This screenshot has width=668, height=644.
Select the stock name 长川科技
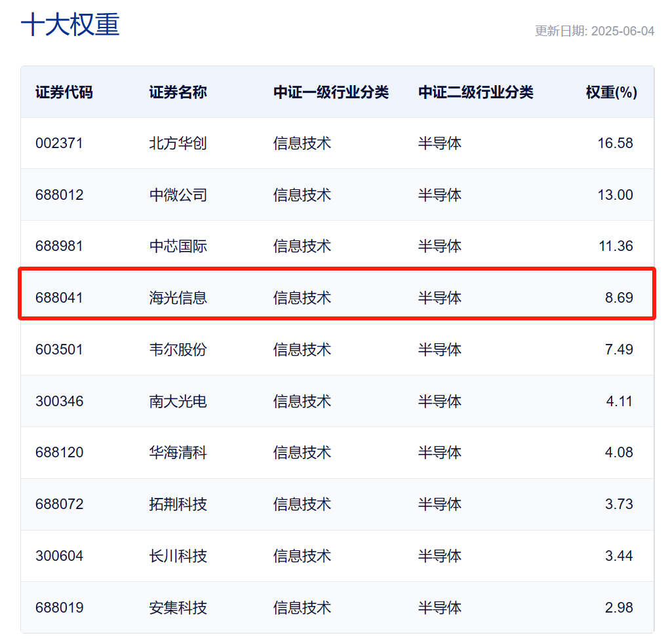(x=178, y=556)
